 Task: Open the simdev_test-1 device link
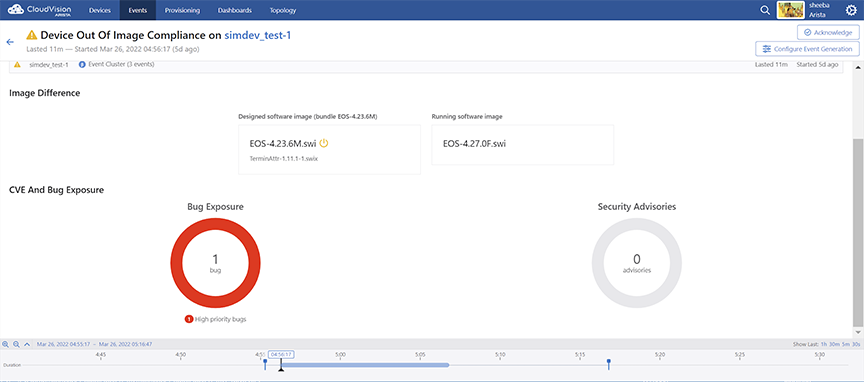[258, 36]
